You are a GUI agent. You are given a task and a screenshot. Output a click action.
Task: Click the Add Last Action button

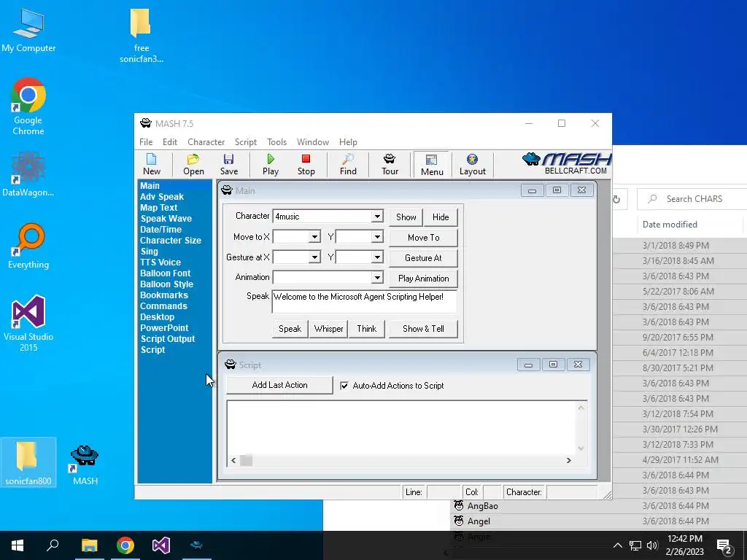tap(279, 385)
